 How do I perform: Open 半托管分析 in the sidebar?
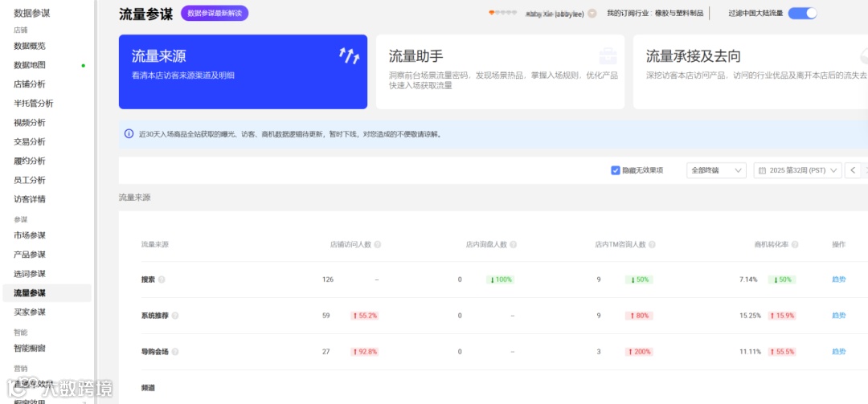(34, 104)
